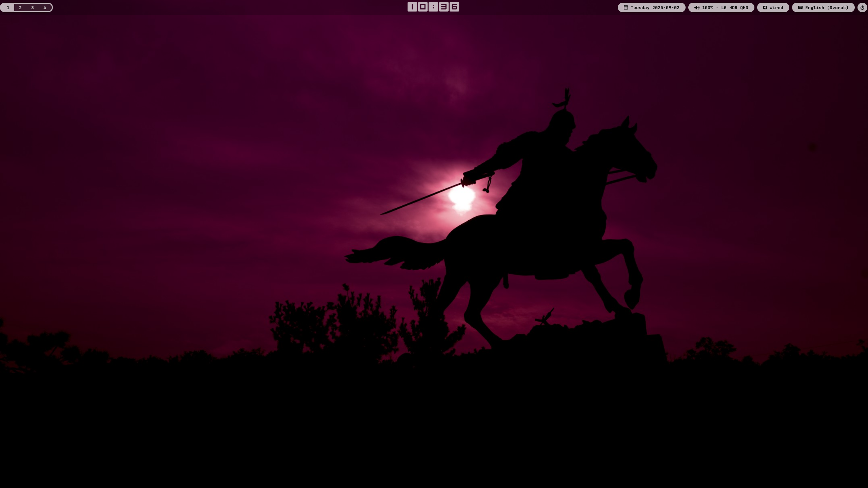Click the first hour digit of the clock
Screen dimensions: 868x488
point(412,7)
